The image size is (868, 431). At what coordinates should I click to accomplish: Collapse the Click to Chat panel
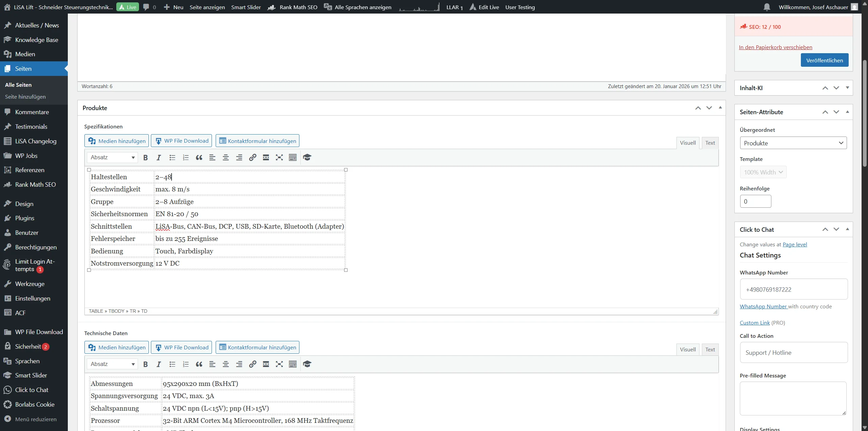click(x=847, y=229)
